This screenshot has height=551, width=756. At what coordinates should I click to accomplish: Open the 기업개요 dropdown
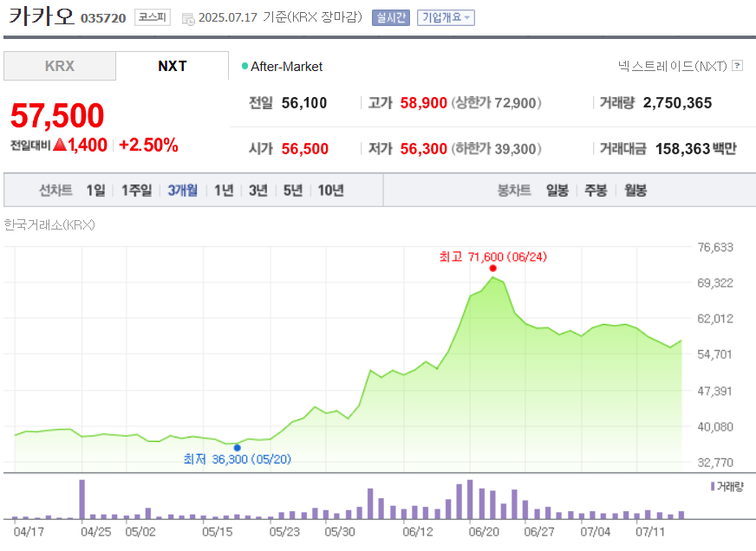tap(443, 17)
